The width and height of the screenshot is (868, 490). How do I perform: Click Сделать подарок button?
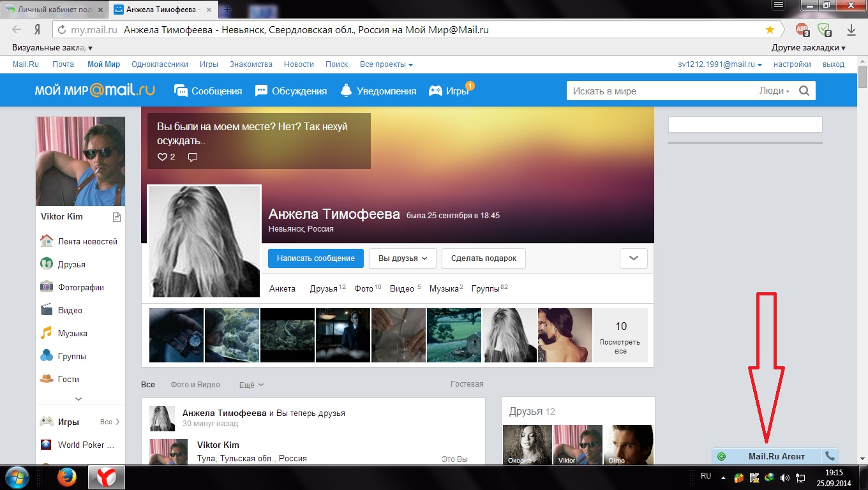[484, 258]
